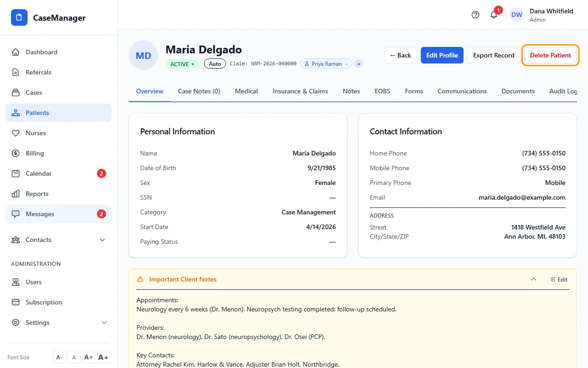588x368 pixels.
Task: Click the email maria.delgado@example.com
Action: pos(522,197)
